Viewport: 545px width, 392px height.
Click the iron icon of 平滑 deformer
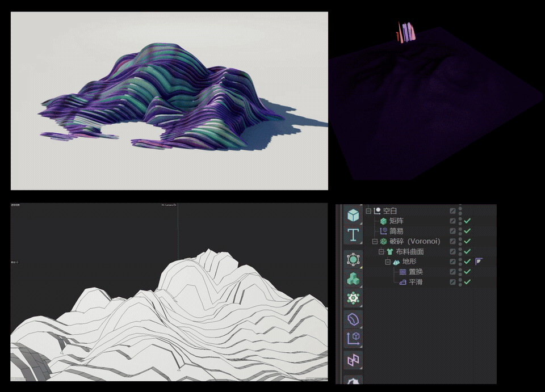point(403,282)
